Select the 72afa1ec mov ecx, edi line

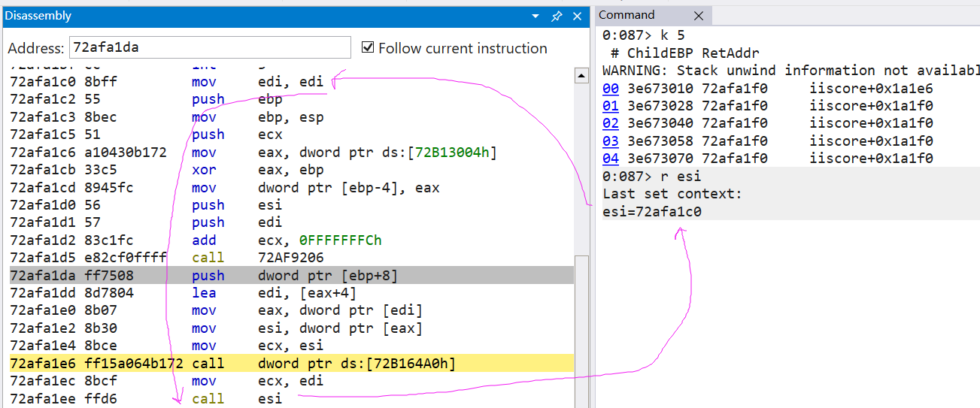click(291, 381)
